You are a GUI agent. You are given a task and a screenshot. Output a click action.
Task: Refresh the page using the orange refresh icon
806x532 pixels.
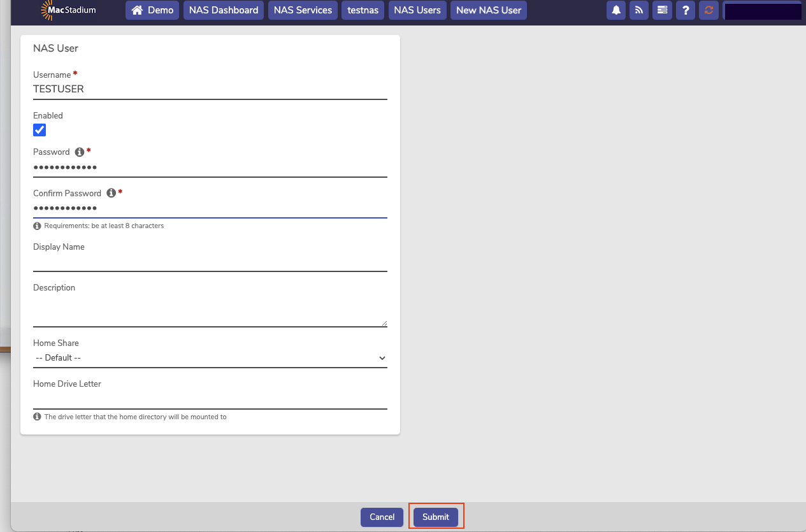709,10
